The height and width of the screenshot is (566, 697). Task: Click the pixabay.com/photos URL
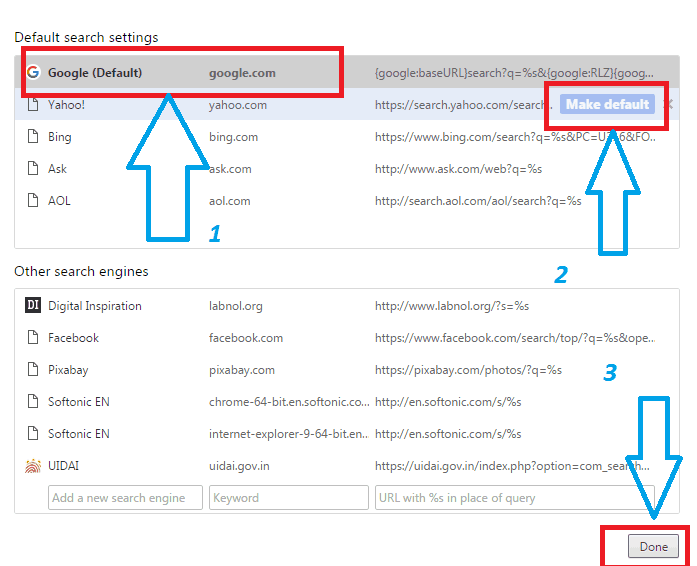click(x=468, y=370)
